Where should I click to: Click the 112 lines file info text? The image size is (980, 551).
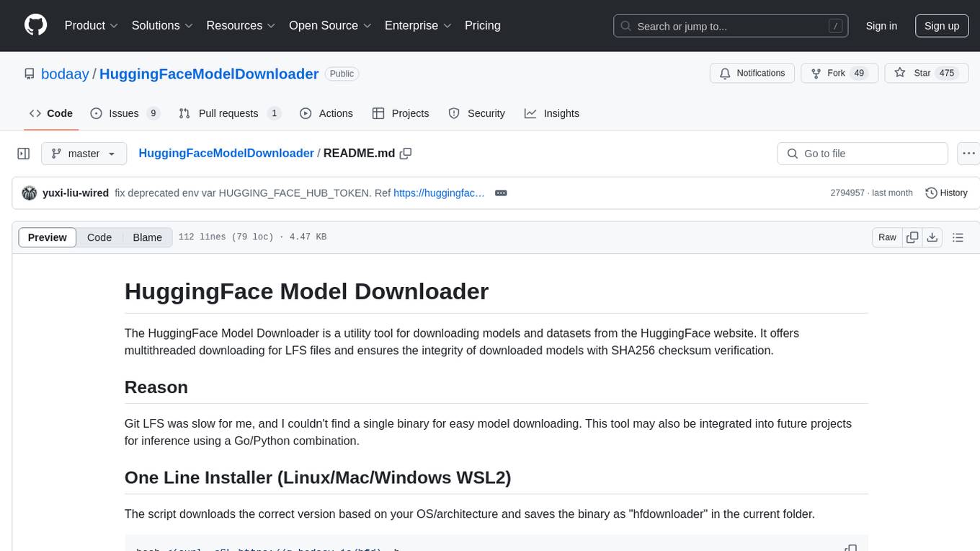click(252, 237)
